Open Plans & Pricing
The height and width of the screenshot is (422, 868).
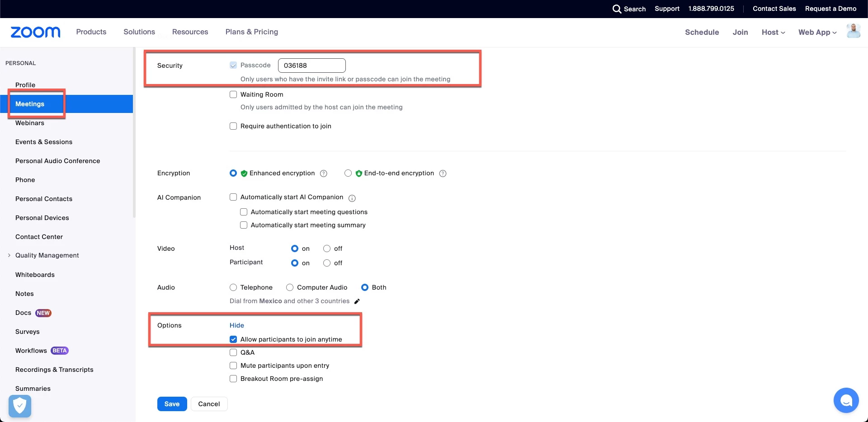point(252,32)
